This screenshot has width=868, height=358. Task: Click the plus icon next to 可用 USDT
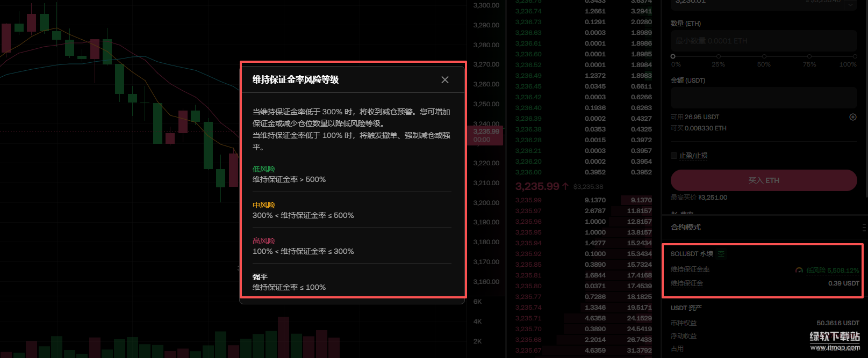[x=852, y=117]
